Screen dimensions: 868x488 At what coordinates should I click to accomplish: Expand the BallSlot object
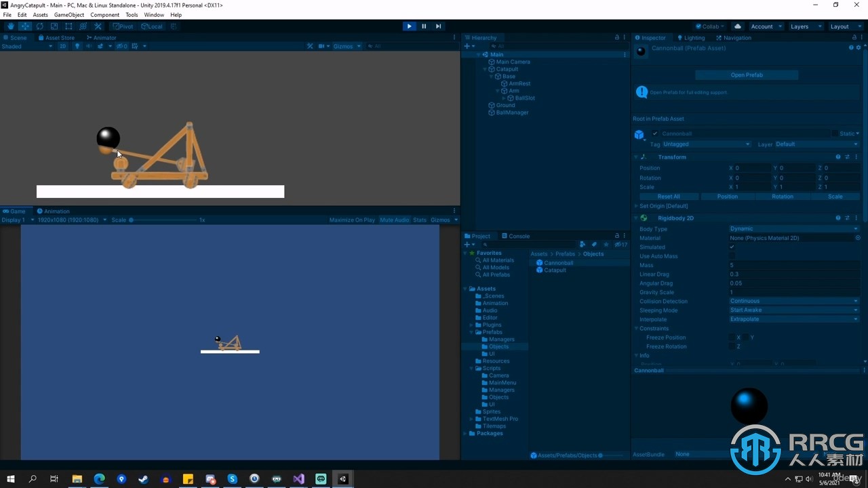pyautogui.click(x=504, y=98)
